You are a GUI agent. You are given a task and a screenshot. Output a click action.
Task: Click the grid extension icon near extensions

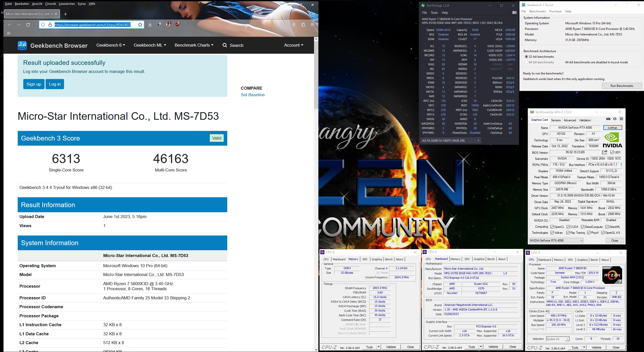click(x=294, y=25)
